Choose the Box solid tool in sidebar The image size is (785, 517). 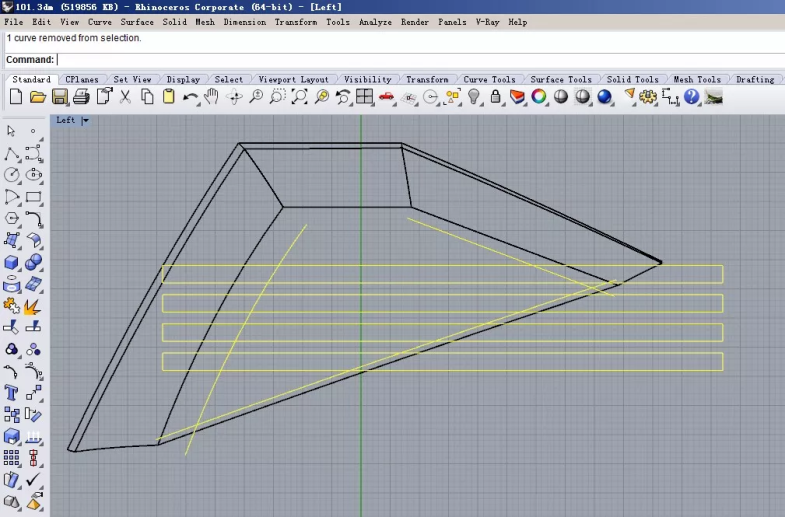point(12,262)
